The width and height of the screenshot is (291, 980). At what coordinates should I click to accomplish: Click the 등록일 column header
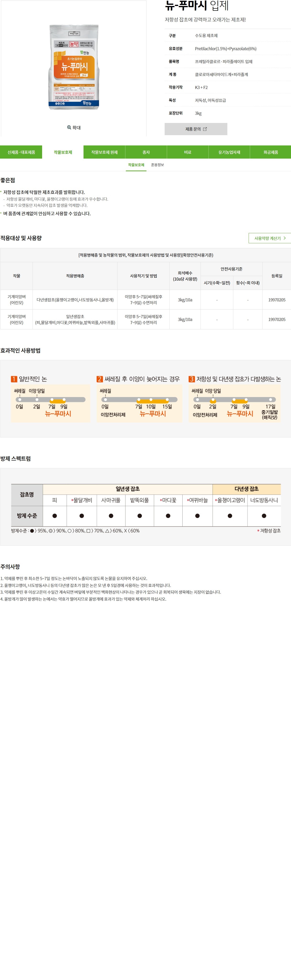[277, 276]
